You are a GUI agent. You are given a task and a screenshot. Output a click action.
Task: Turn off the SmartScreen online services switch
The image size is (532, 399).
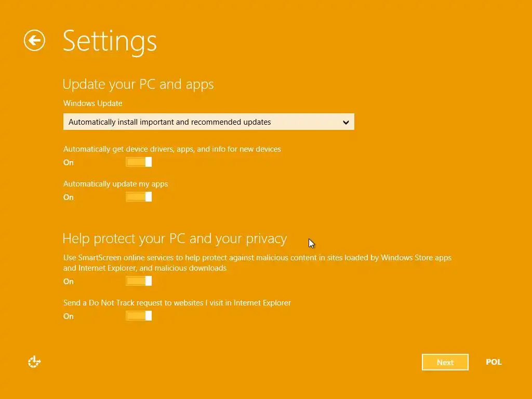point(139,281)
